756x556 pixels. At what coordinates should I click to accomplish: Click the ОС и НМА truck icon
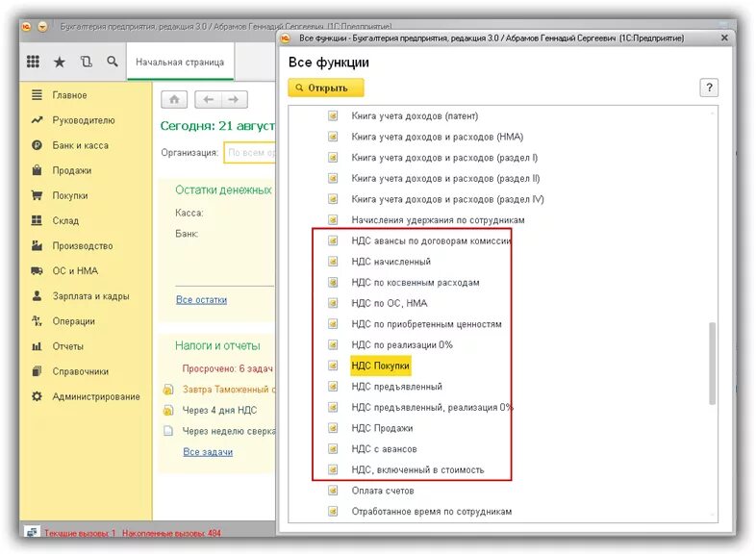37,270
